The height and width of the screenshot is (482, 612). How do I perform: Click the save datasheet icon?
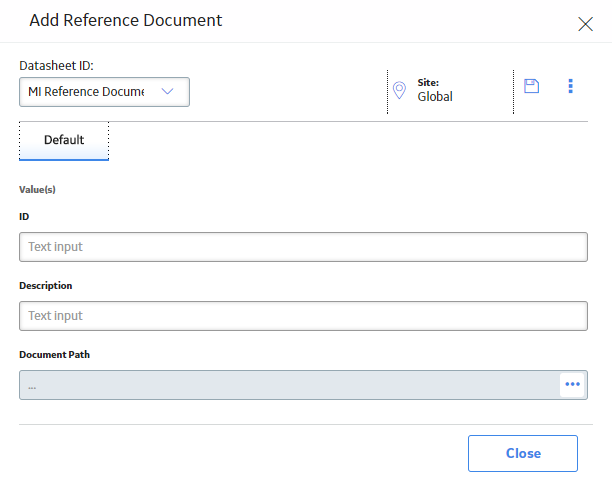(531, 86)
